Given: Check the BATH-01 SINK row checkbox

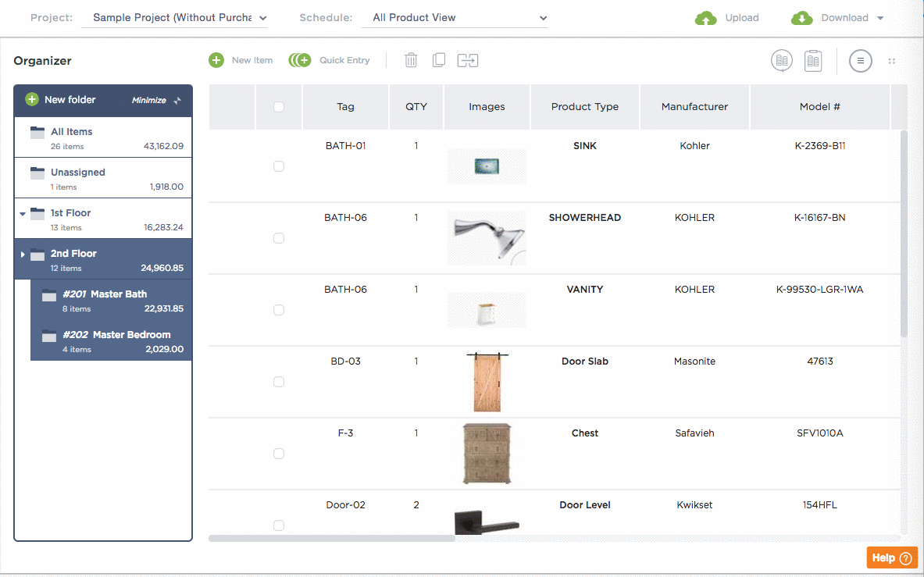Looking at the screenshot, I should pyautogui.click(x=279, y=166).
